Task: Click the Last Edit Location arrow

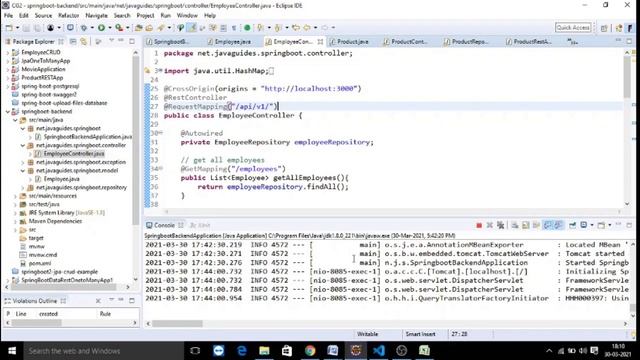Action: click(x=296, y=28)
